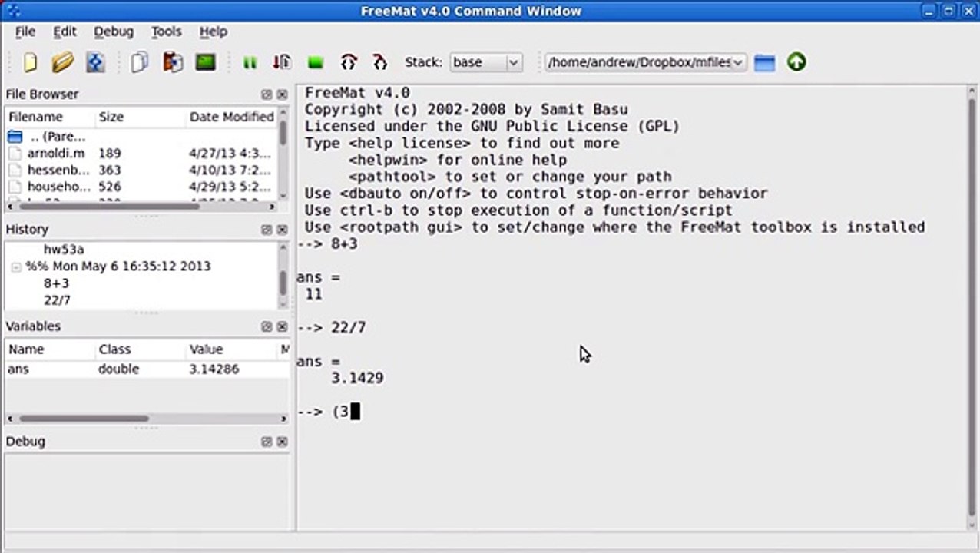Click the green terminal screen icon
The width and height of the screenshot is (980, 553).
(205, 62)
